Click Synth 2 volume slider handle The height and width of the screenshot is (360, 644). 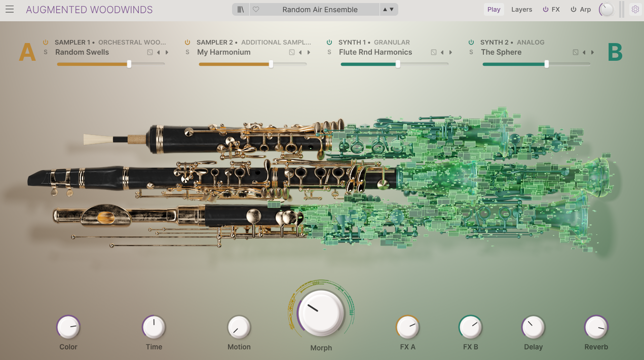pyautogui.click(x=546, y=64)
